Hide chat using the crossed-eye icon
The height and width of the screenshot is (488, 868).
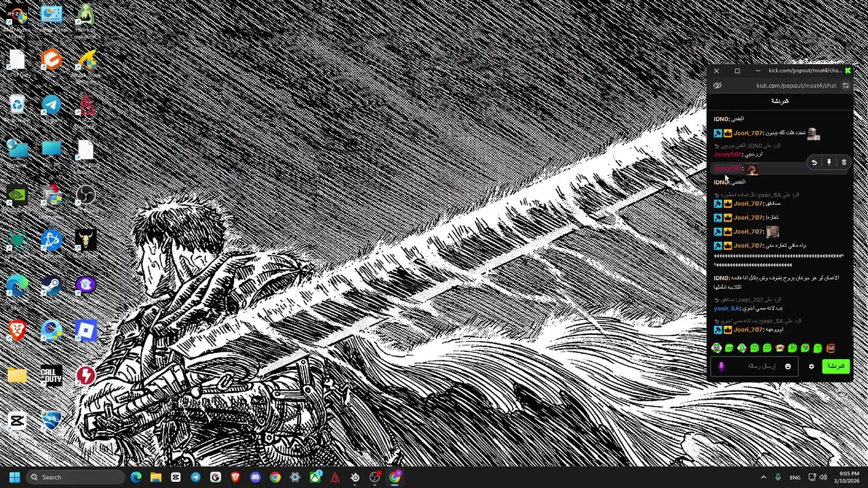717,85
